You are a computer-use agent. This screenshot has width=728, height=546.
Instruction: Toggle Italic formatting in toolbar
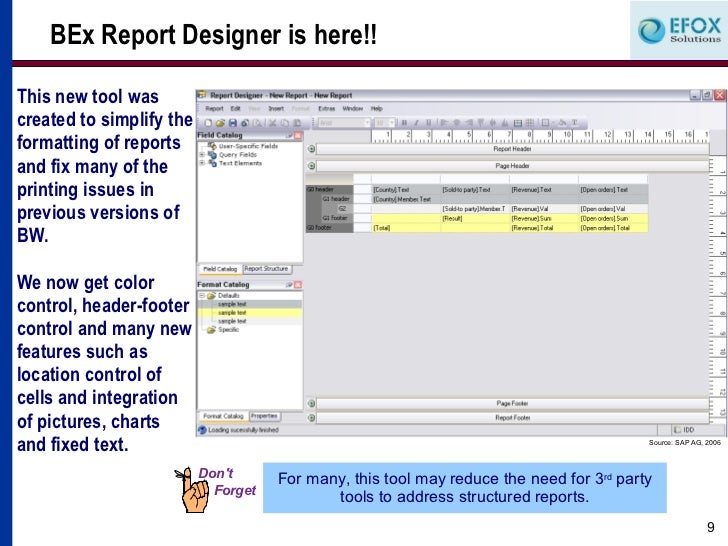pos(416,123)
